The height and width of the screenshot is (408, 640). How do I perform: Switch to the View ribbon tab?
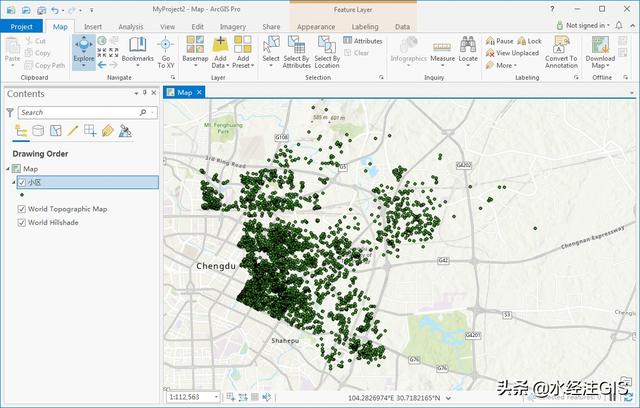[x=167, y=27]
